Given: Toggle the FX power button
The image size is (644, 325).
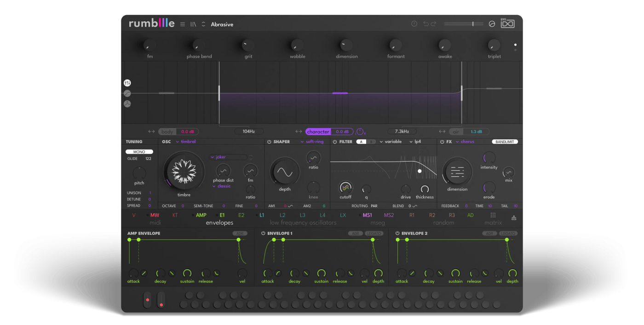Looking at the screenshot, I should (442, 142).
